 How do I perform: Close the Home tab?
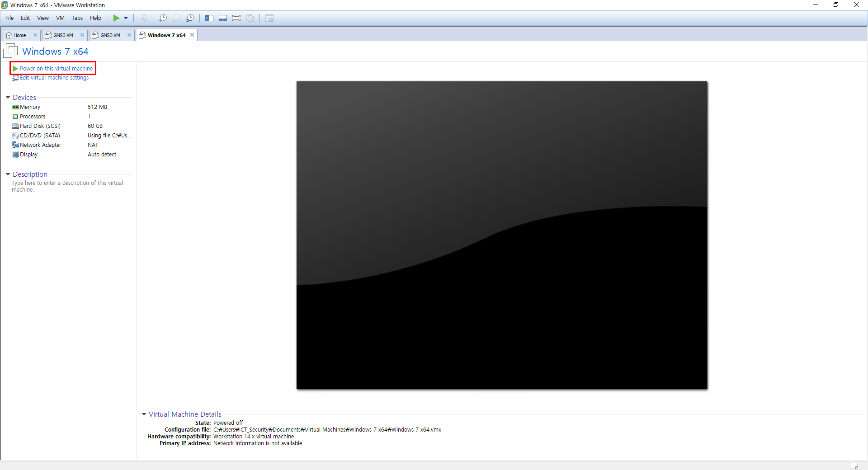(35, 35)
